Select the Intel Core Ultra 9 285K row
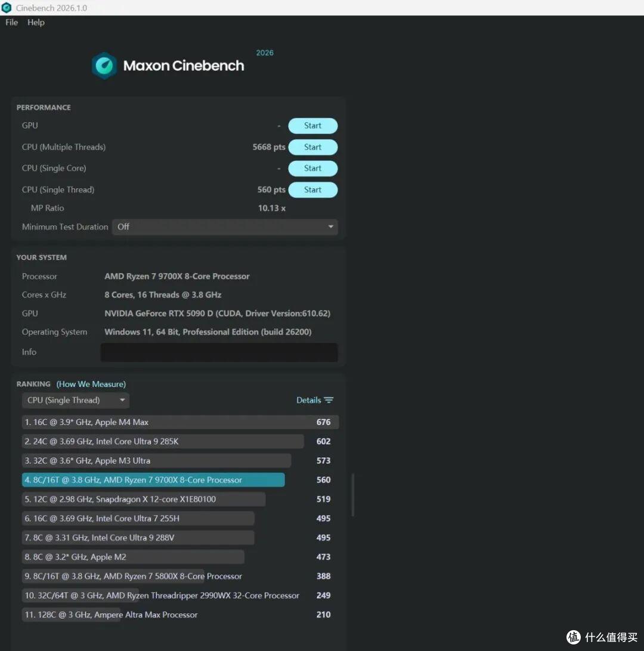Viewport: 644px width, 651px height. pos(180,441)
